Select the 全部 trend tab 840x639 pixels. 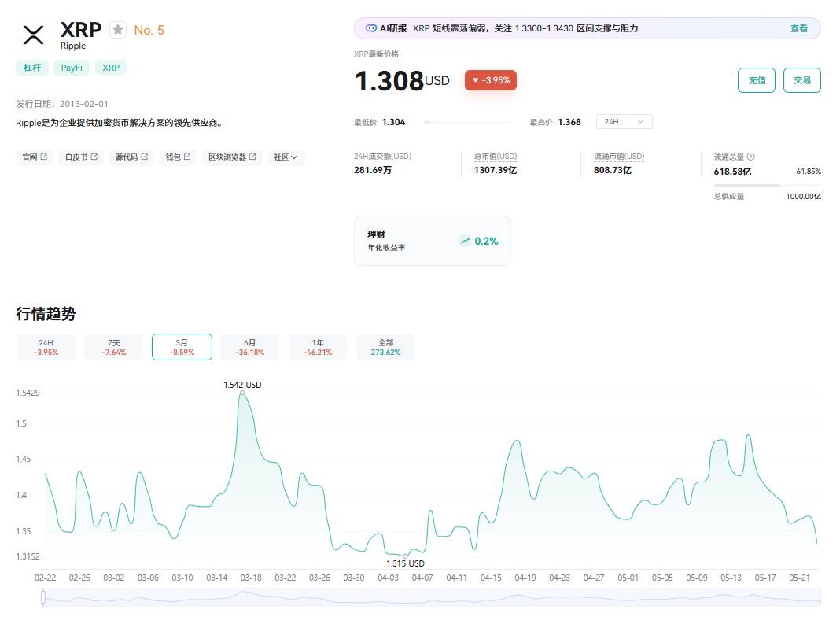click(385, 347)
